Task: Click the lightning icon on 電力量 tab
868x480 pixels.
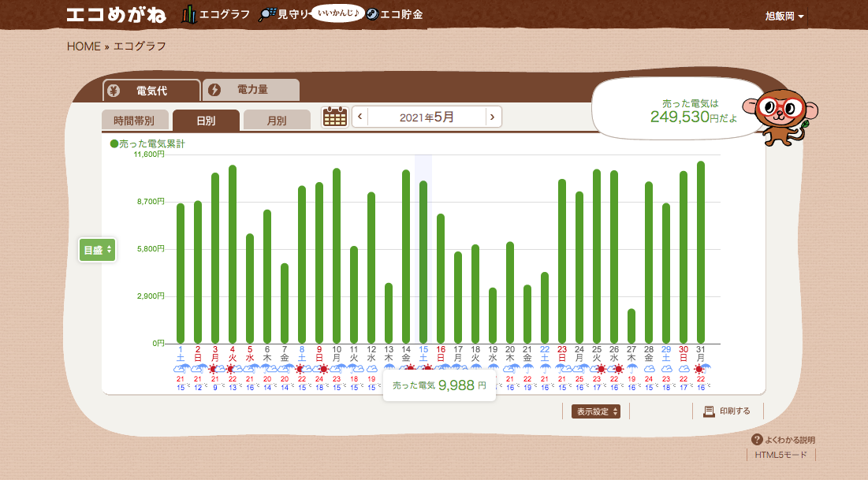Action: 214,90
